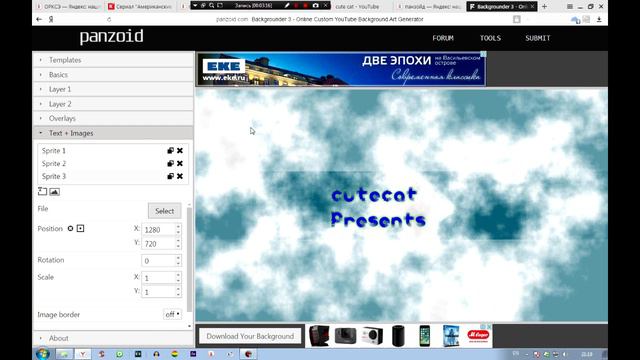Delete Sprite 3 using its X icon
The width and height of the screenshot is (640, 360).
click(x=180, y=176)
